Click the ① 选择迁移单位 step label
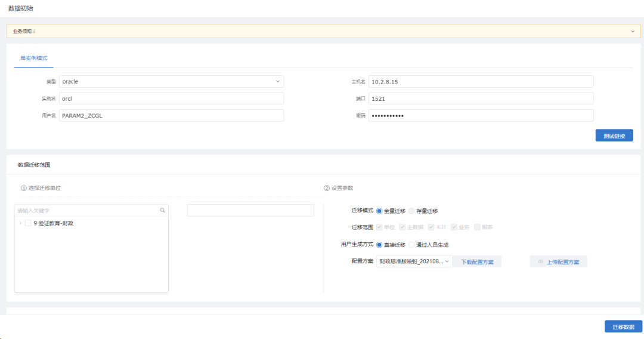The width and height of the screenshot is (644, 339). coord(41,188)
